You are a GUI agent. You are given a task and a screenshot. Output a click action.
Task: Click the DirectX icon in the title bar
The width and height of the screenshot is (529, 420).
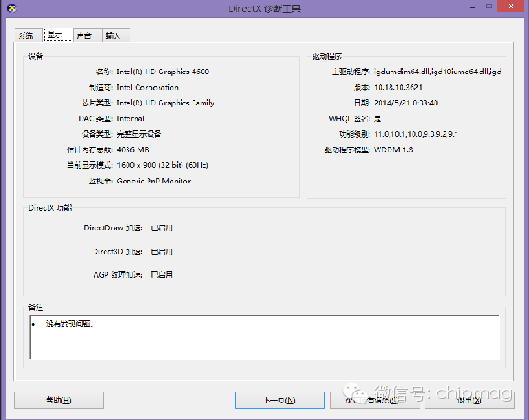(x=12, y=7)
